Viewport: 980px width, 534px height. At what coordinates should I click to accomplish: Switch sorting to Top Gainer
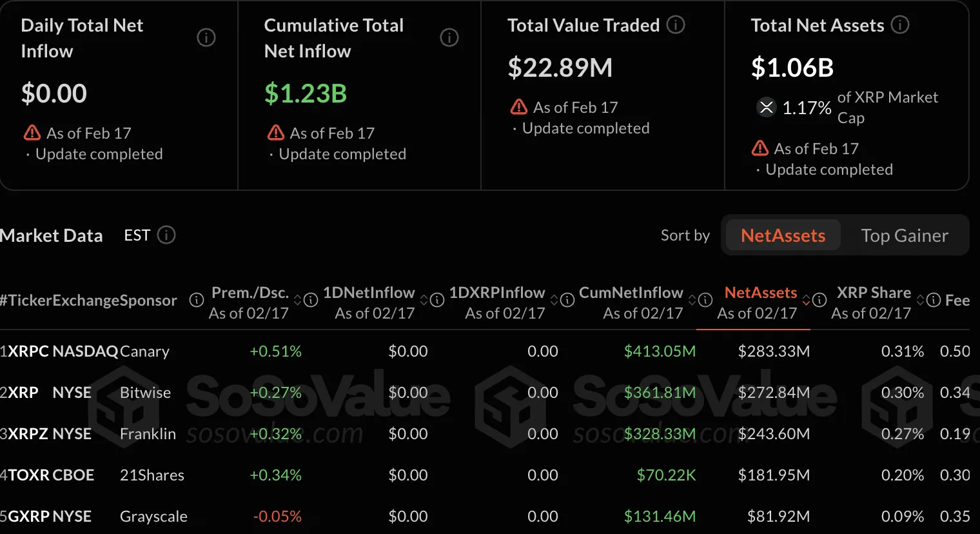905,235
